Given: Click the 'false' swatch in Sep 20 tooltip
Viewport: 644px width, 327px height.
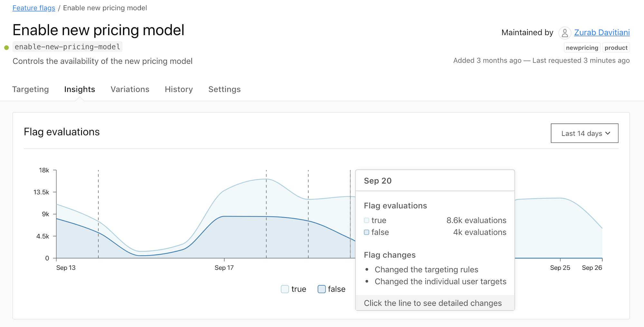Looking at the screenshot, I should coord(366,232).
